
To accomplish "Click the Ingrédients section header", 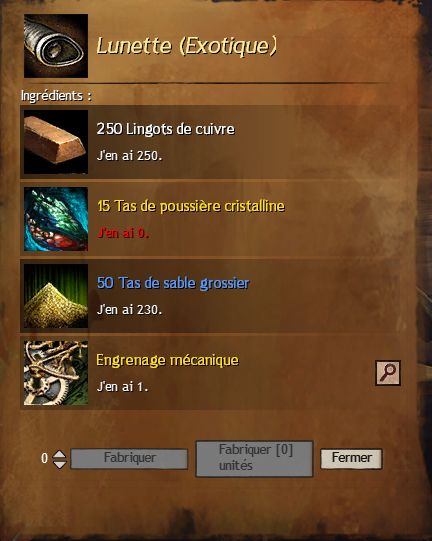I will click(x=56, y=96).
